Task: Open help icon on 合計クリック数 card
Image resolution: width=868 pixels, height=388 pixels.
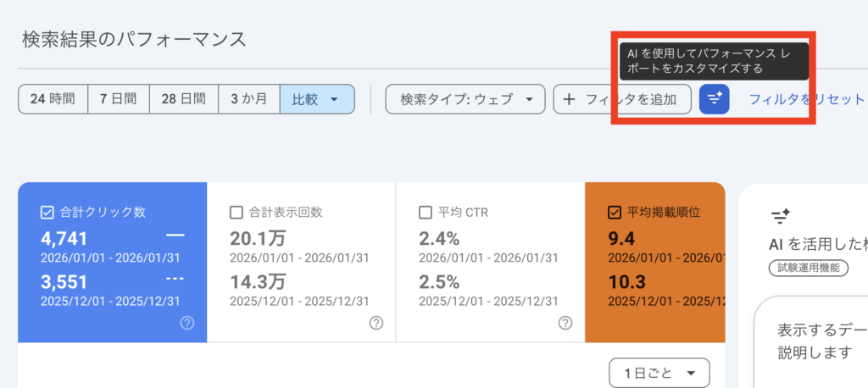Action: pyautogui.click(x=187, y=323)
